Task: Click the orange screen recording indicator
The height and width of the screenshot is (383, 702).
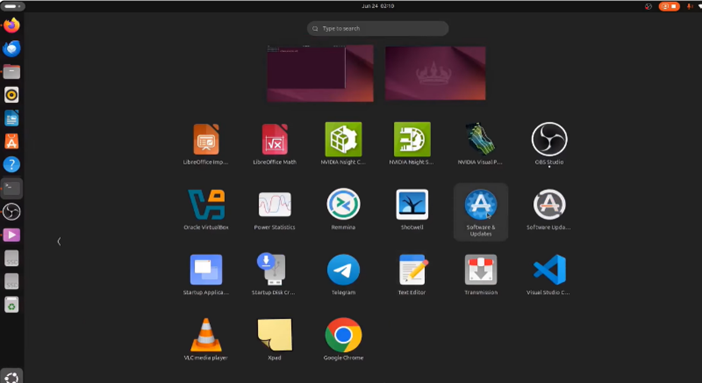Action: pos(669,6)
